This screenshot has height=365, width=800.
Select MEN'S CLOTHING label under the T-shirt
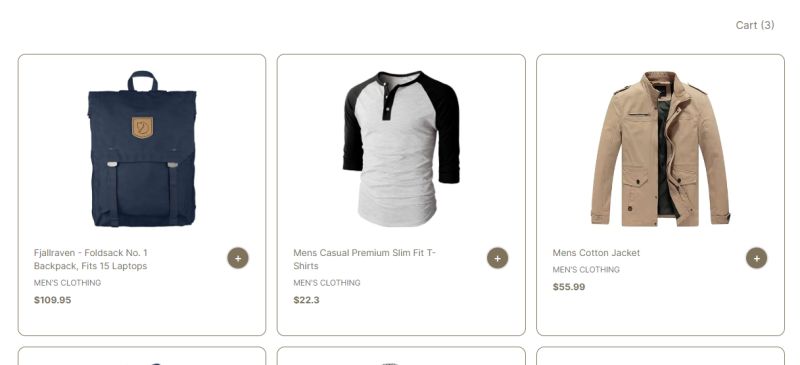coord(327,283)
